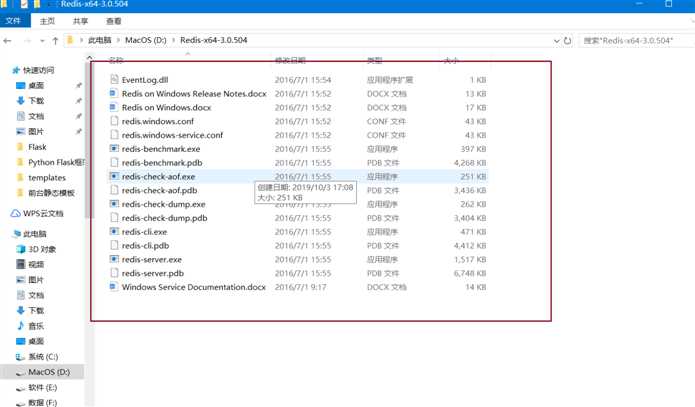Open the Flask folder shortcut
Screen dimensions: 695x407
pos(37,147)
